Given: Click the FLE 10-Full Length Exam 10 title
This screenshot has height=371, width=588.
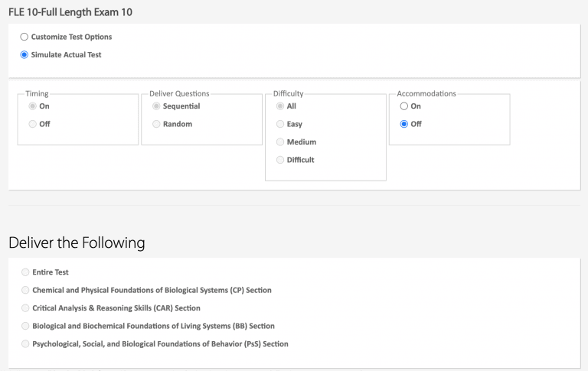Looking at the screenshot, I should pyautogui.click(x=70, y=12).
